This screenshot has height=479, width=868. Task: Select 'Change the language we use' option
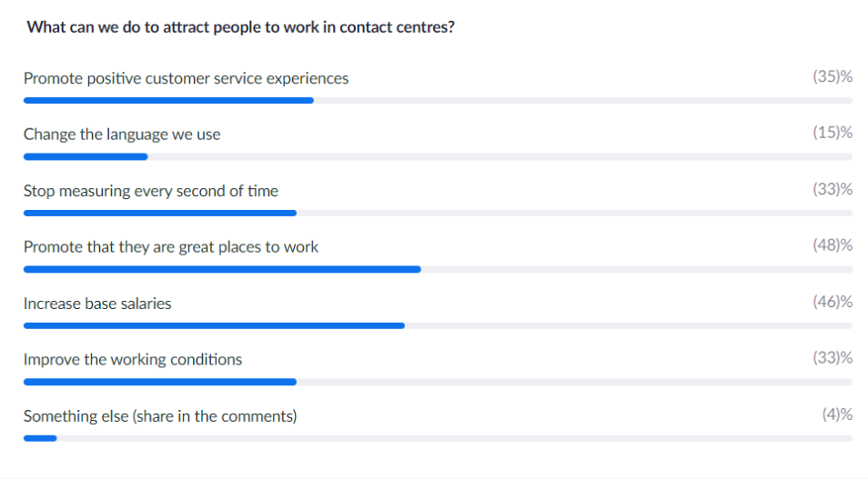(x=122, y=135)
